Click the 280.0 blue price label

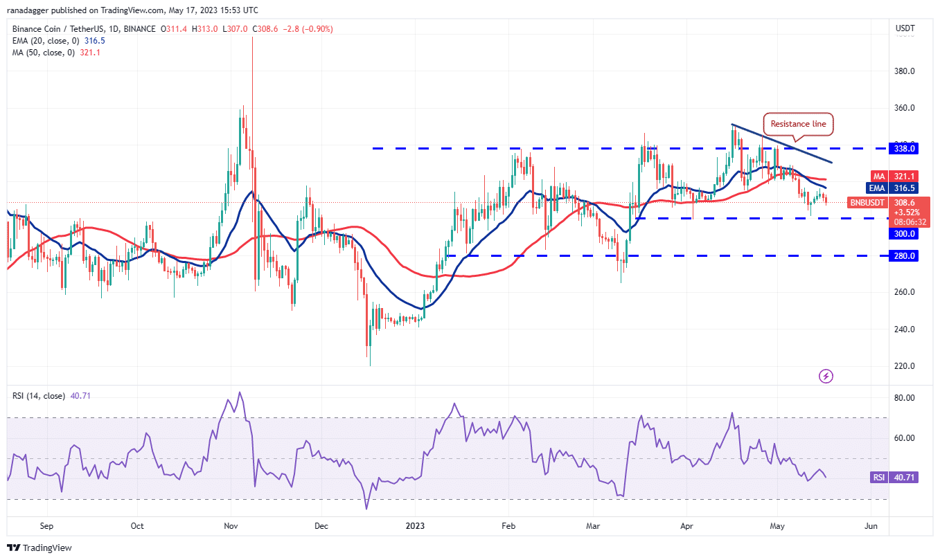point(904,256)
